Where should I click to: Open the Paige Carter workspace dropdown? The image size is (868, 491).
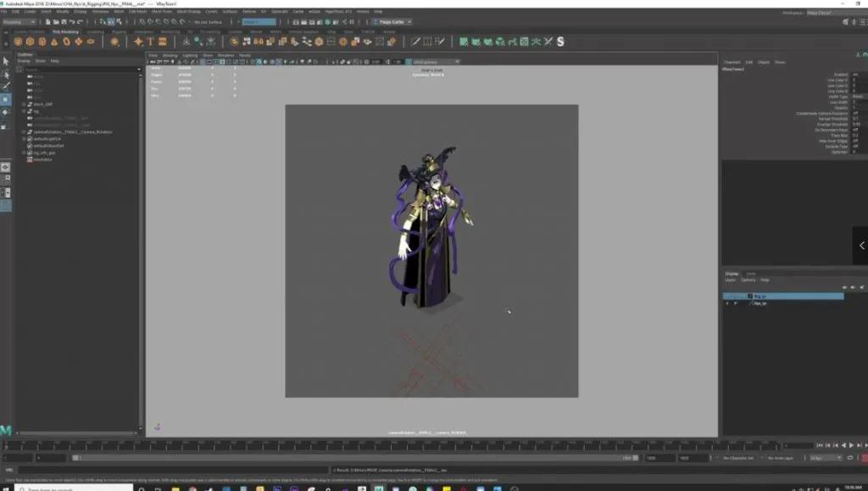click(x=396, y=21)
